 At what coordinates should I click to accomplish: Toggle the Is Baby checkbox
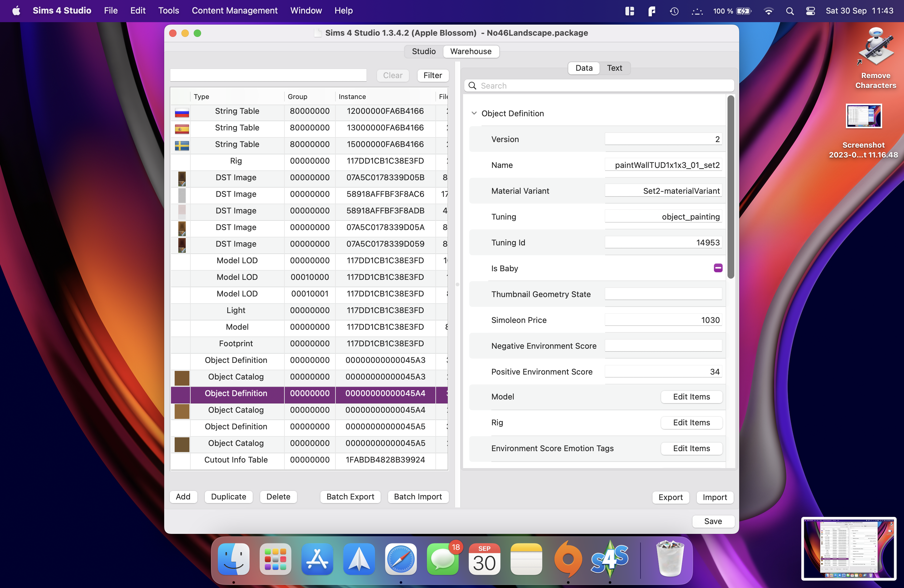click(x=718, y=268)
